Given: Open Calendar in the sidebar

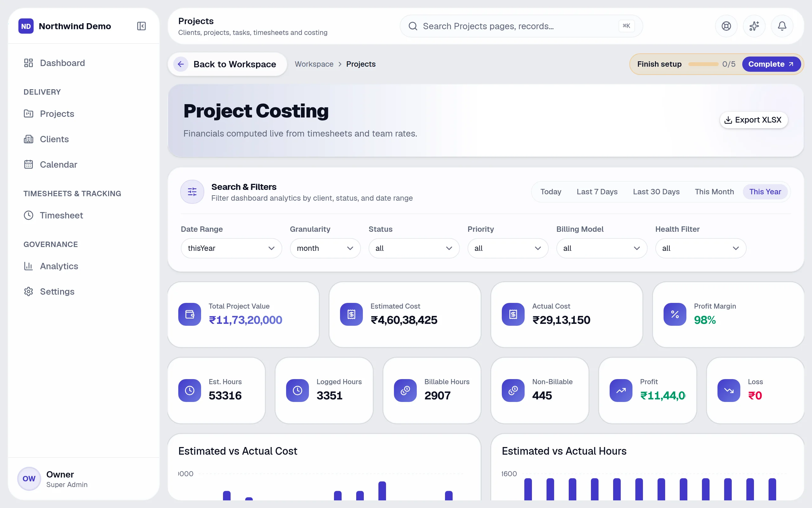Looking at the screenshot, I should point(84,164).
